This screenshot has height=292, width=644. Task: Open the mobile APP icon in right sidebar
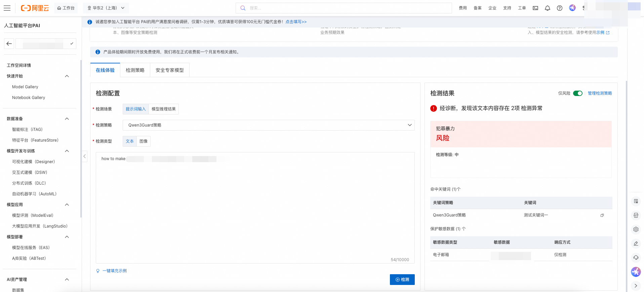636,215
